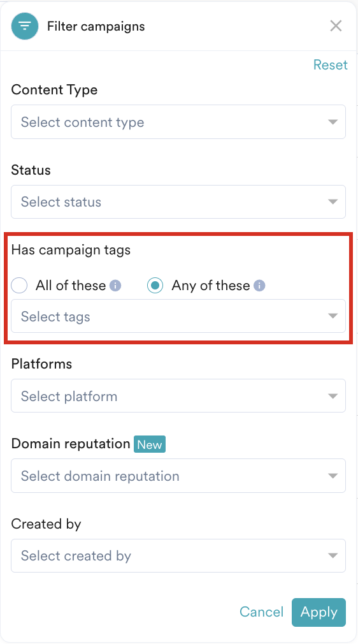The image size is (358, 644).
Task: Click info icon next to All of these
Action: [x=115, y=286]
